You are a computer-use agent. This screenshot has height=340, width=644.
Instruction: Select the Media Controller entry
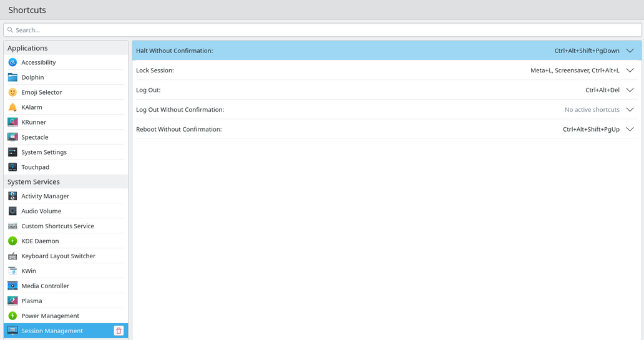[x=66, y=286]
